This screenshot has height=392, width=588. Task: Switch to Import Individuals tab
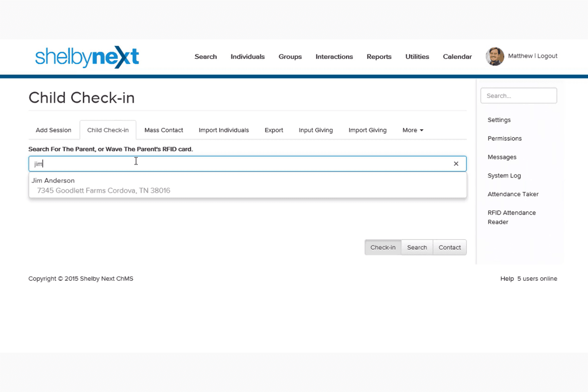coord(224,130)
